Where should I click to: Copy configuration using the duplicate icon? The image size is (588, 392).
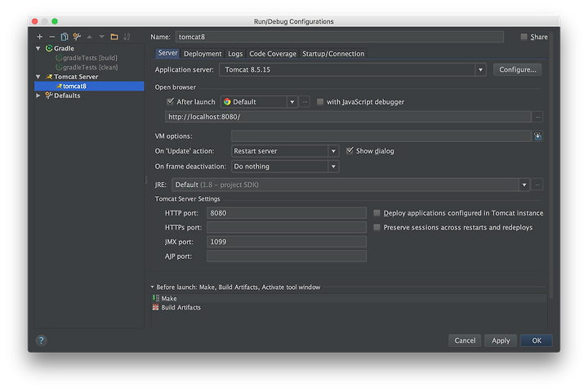(x=65, y=37)
